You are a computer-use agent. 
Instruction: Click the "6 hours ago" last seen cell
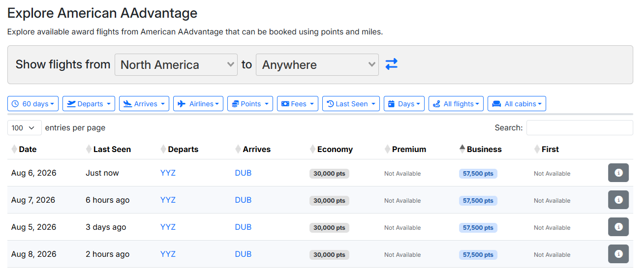click(x=108, y=200)
